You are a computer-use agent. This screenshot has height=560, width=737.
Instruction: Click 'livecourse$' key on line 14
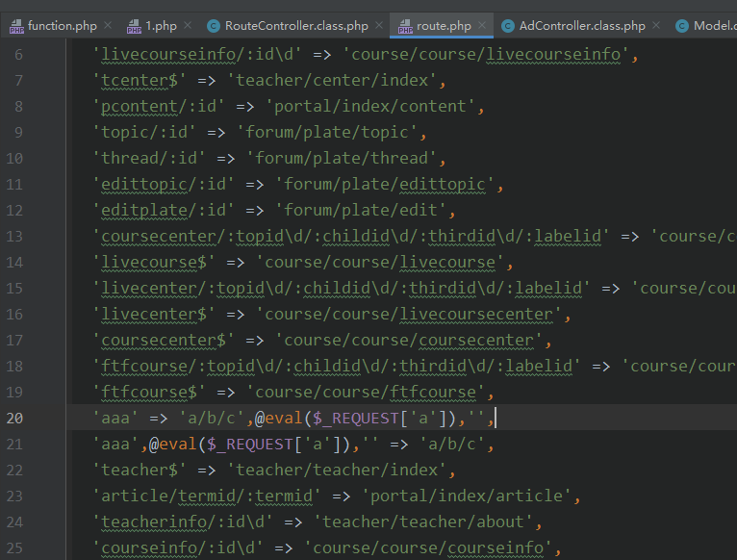(x=154, y=262)
